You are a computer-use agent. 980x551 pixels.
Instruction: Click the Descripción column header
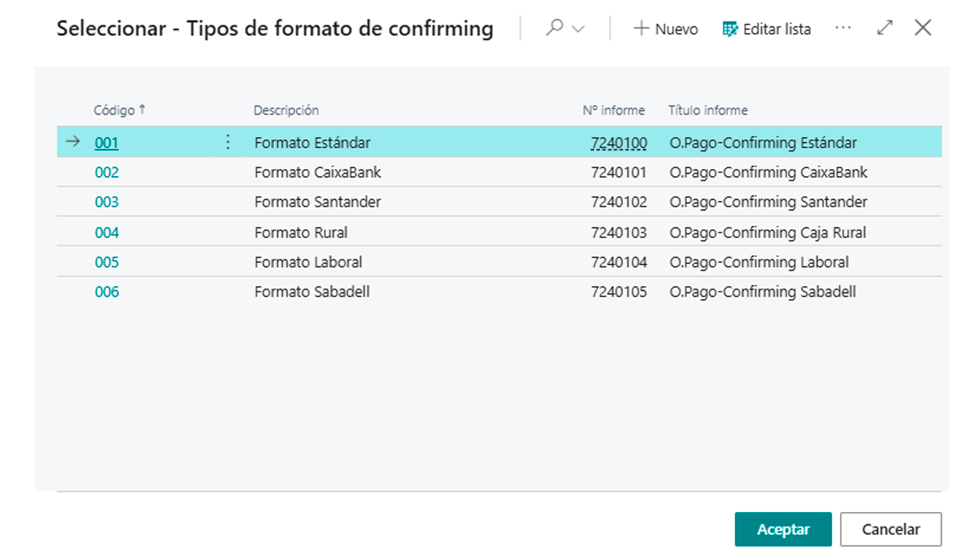pyautogui.click(x=286, y=110)
